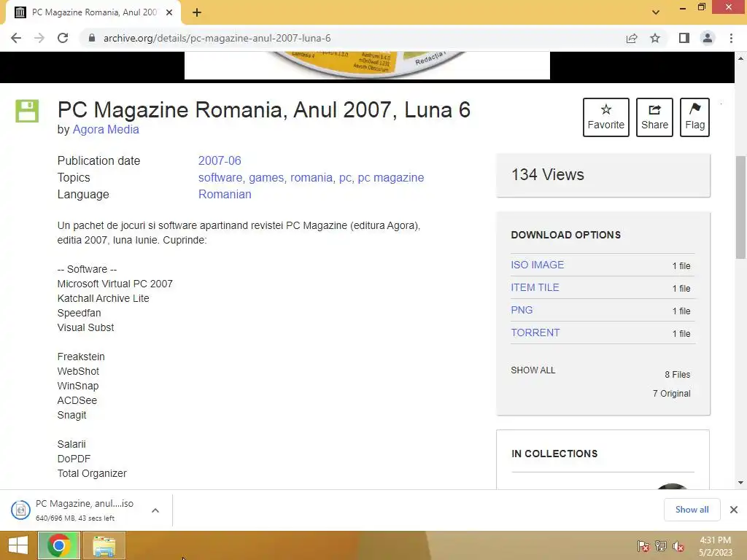Viewport: 747px width, 560px height.
Task: Click the scrollbar up arrow
Action: pyautogui.click(x=740, y=58)
